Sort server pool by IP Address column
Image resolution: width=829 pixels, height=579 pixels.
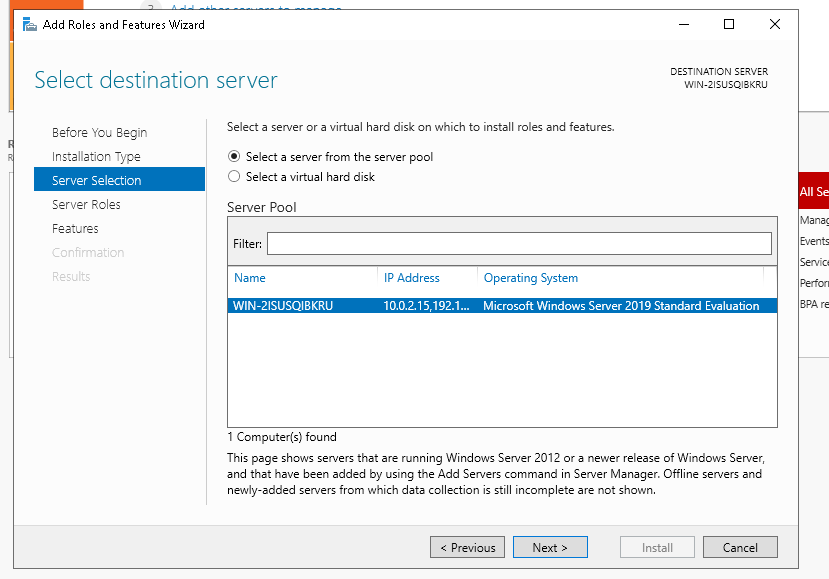point(411,278)
